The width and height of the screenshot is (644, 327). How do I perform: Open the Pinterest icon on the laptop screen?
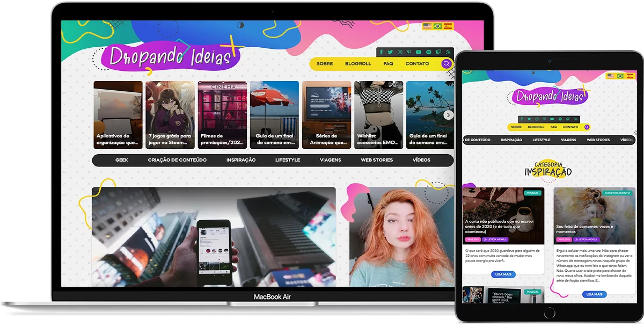409,52
